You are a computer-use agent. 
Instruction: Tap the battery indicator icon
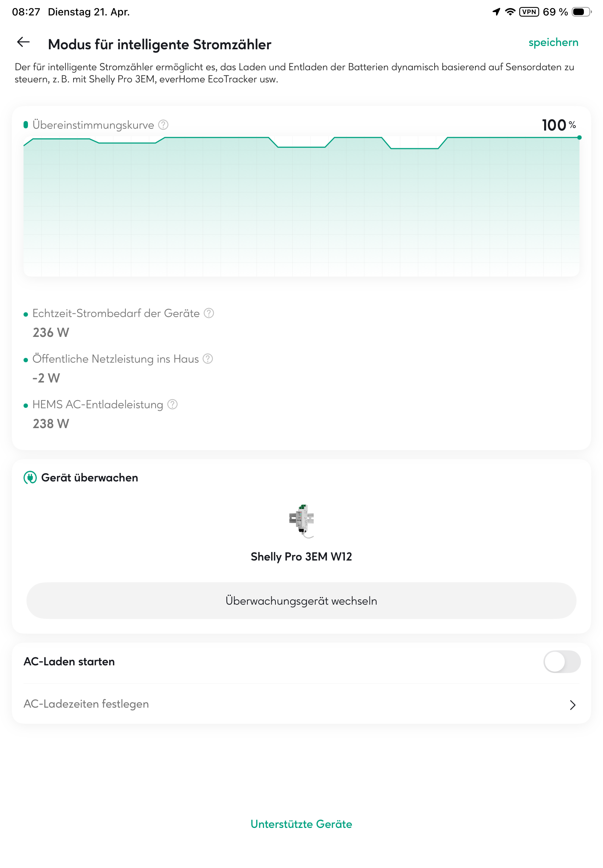pos(581,12)
